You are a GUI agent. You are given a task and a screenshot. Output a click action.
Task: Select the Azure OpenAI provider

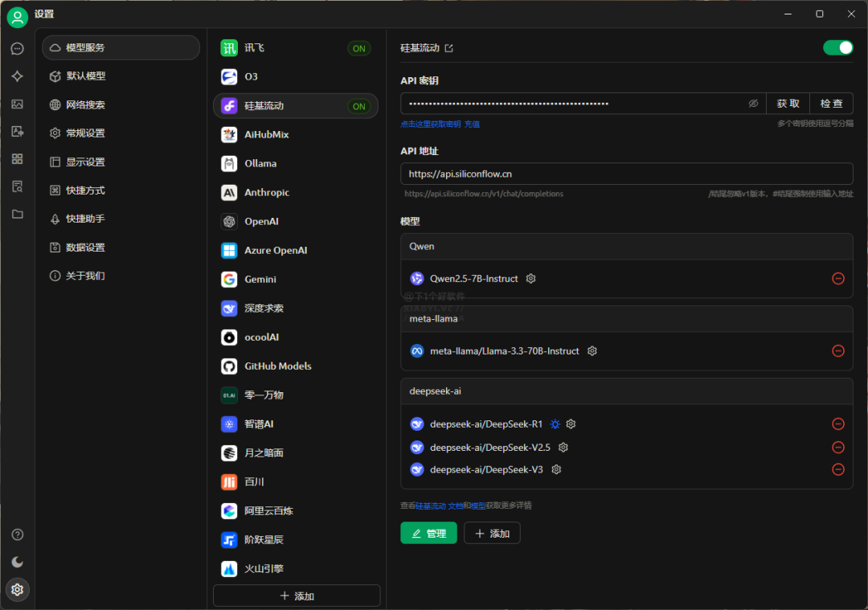point(296,250)
